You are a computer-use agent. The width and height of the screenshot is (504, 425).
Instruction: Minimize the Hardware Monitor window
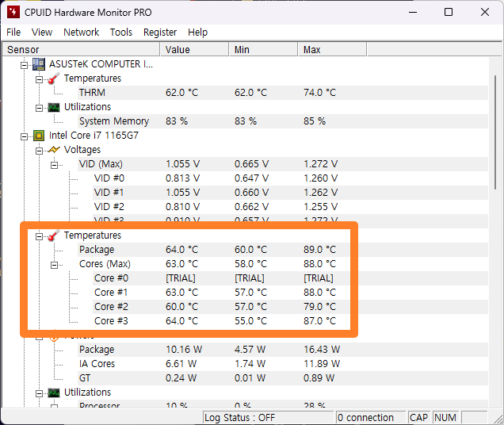[413, 12]
